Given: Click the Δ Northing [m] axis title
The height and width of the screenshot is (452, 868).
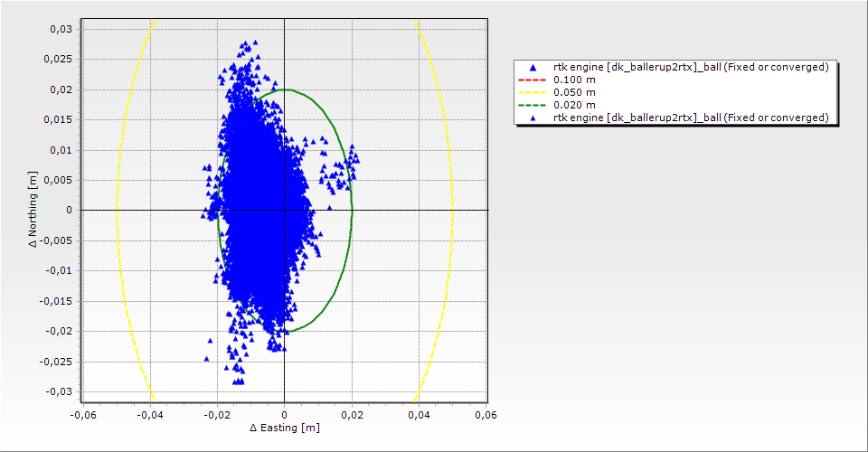Looking at the screenshot, I should pyautogui.click(x=33, y=209).
